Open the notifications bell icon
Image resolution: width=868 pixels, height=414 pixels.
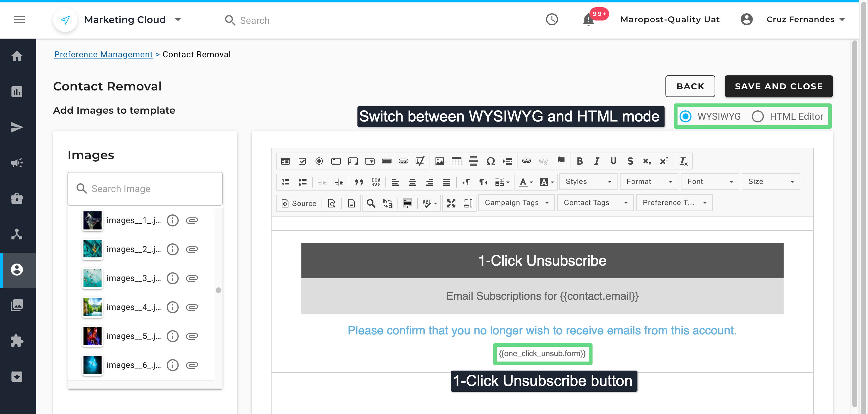[588, 20]
